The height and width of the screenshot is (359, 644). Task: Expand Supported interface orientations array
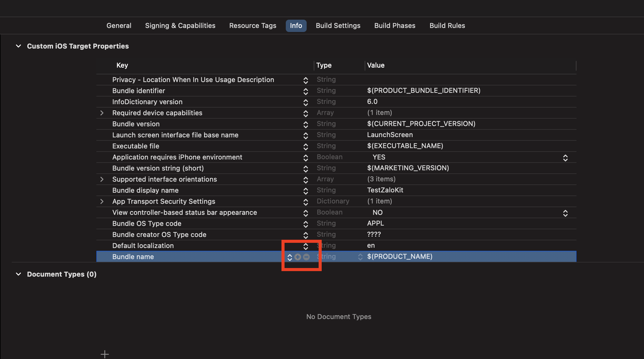pos(102,179)
